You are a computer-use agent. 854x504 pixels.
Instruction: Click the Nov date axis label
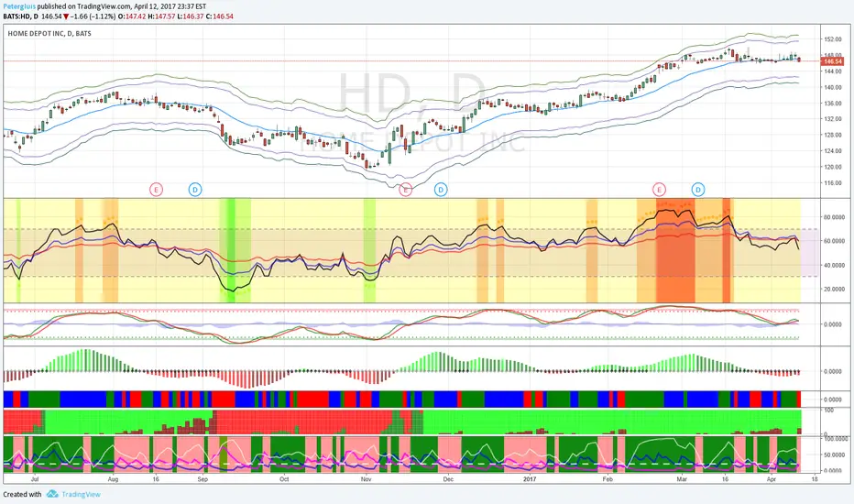pos(366,479)
